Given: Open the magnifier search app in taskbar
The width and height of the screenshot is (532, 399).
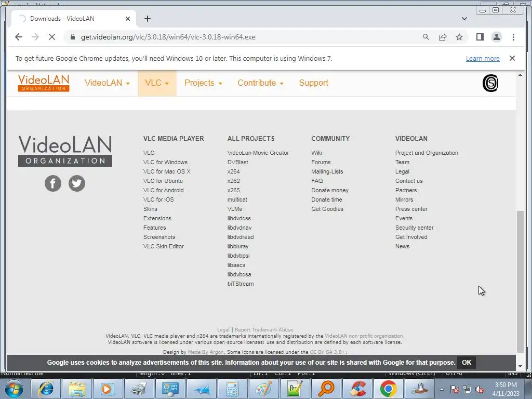Looking at the screenshot, I should (326, 389).
